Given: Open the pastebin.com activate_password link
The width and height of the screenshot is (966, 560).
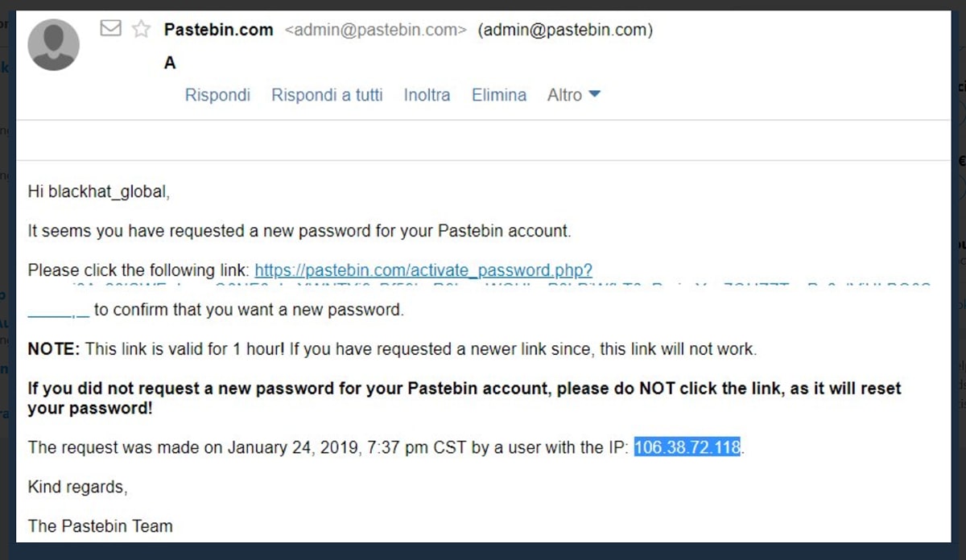Looking at the screenshot, I should point(423,270).
